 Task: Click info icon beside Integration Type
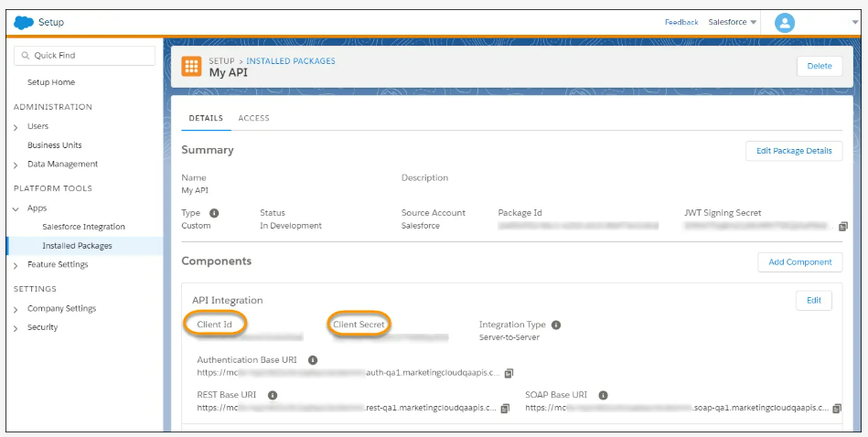[556, 325]
